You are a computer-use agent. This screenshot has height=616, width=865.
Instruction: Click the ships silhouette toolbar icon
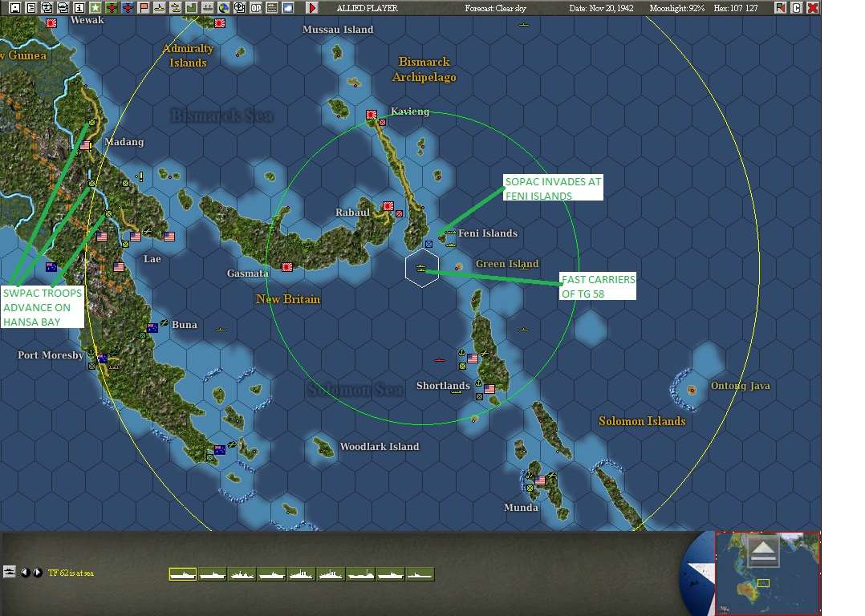(x=207, y=8)
